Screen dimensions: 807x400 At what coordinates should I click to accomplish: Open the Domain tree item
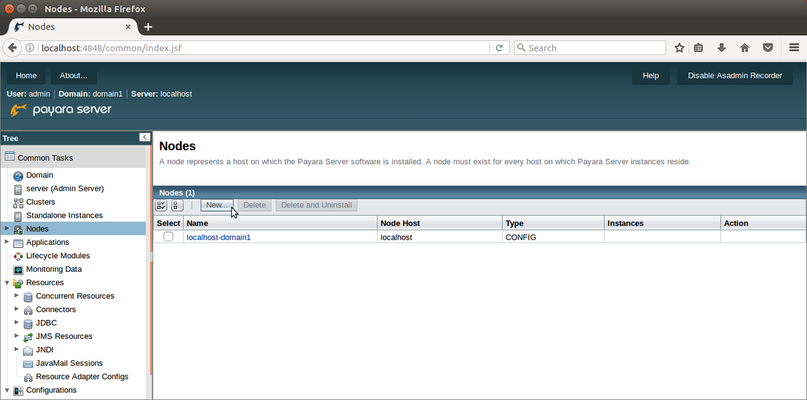tap(40, 175)
